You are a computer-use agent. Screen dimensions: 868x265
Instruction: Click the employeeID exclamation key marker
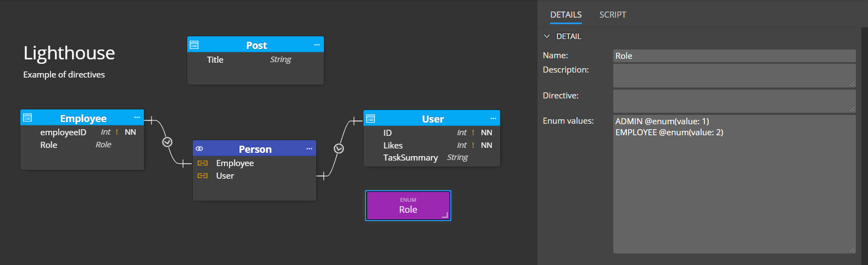click(x=117, y=132)
